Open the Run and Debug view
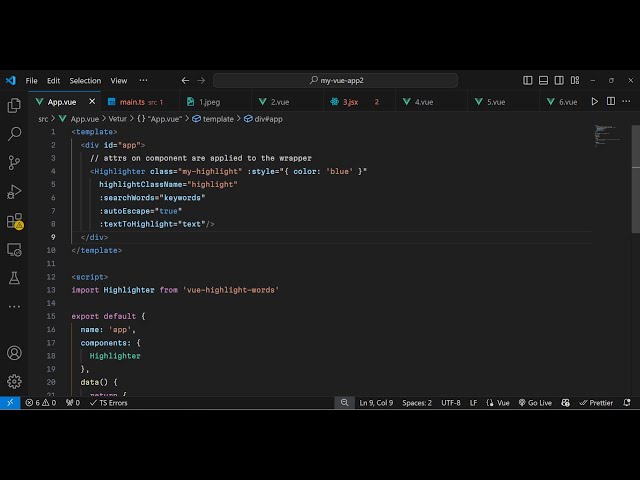The height and width of the screenshot is (480, 640). click(x=14, y=191)
